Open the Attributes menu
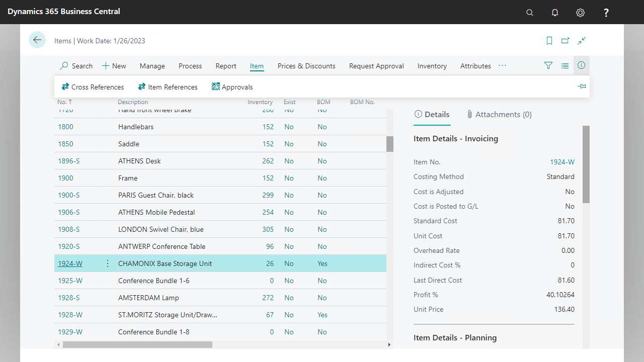The image size is (644, 362). (475, 66)
